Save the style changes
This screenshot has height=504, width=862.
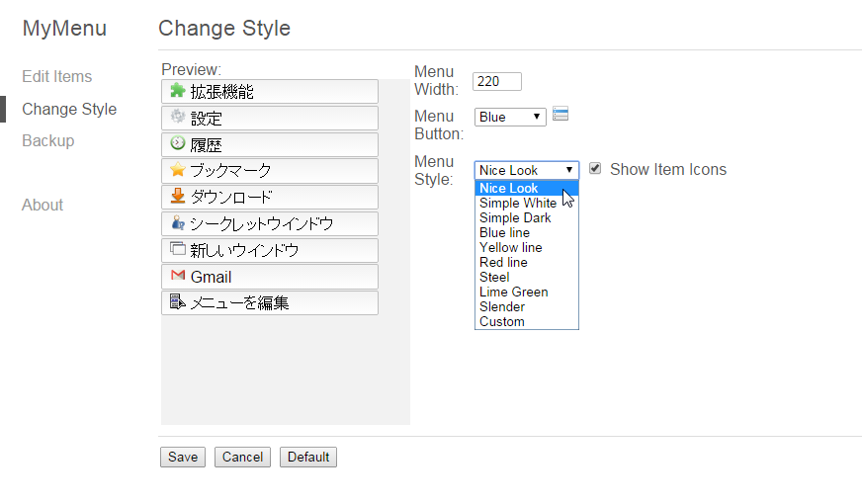click(183, 457)
